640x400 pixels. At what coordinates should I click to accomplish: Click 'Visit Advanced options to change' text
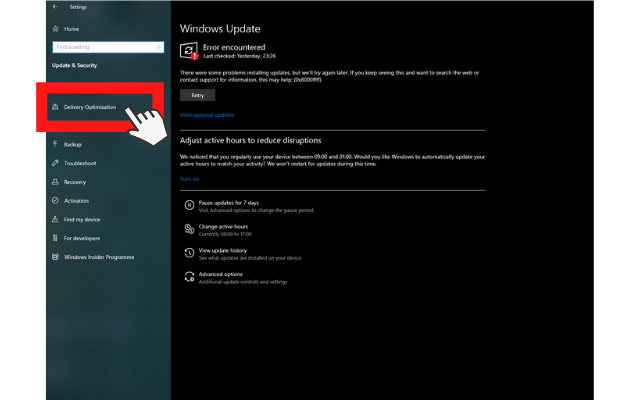point(256,211)
